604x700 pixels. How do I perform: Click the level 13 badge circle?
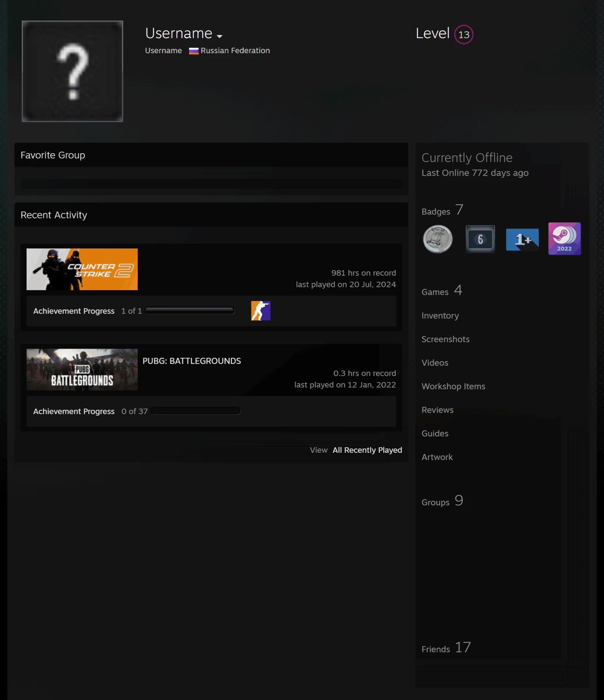(464, 35)
